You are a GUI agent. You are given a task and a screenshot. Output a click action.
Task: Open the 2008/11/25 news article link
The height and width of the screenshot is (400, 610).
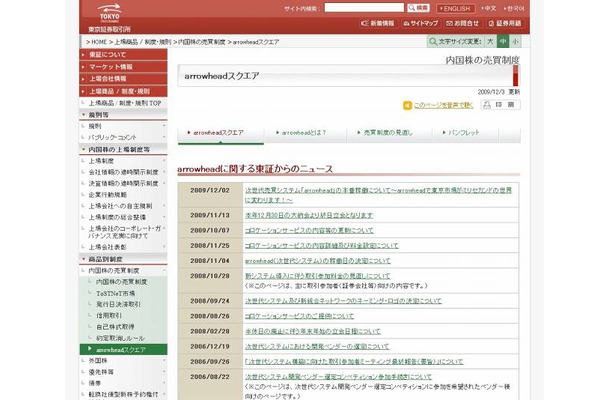[322, 246]
